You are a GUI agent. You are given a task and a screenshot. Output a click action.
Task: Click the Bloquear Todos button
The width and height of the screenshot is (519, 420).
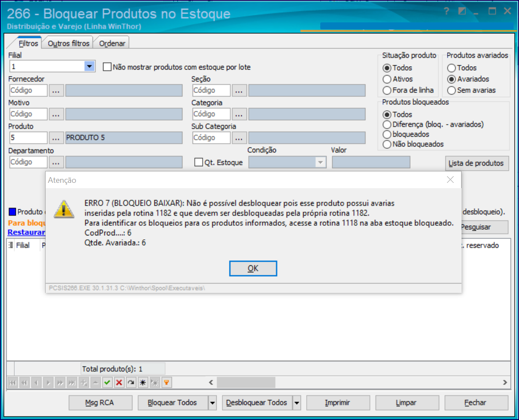[x=173, y=403]
